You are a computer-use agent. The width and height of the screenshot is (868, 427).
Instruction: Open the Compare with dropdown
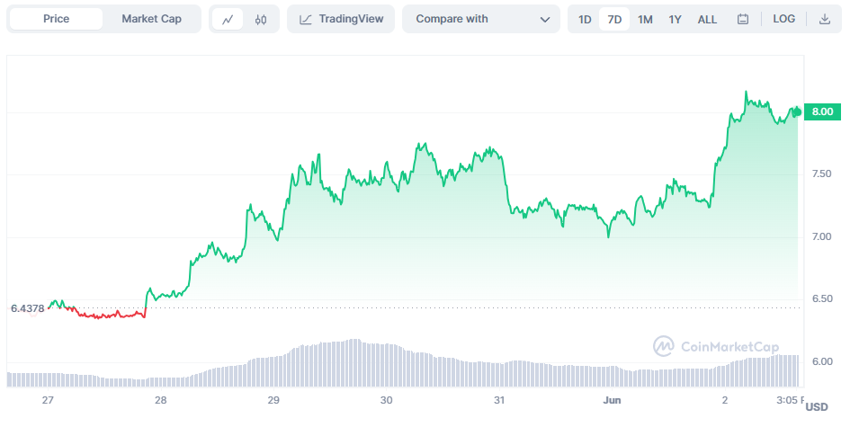point(481,19)
